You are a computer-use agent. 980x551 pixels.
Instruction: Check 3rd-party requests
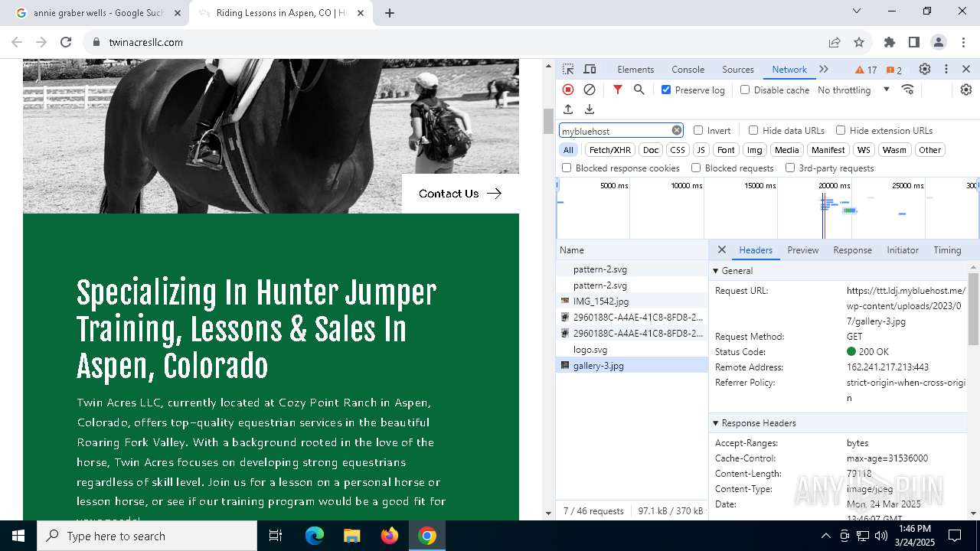790,168
